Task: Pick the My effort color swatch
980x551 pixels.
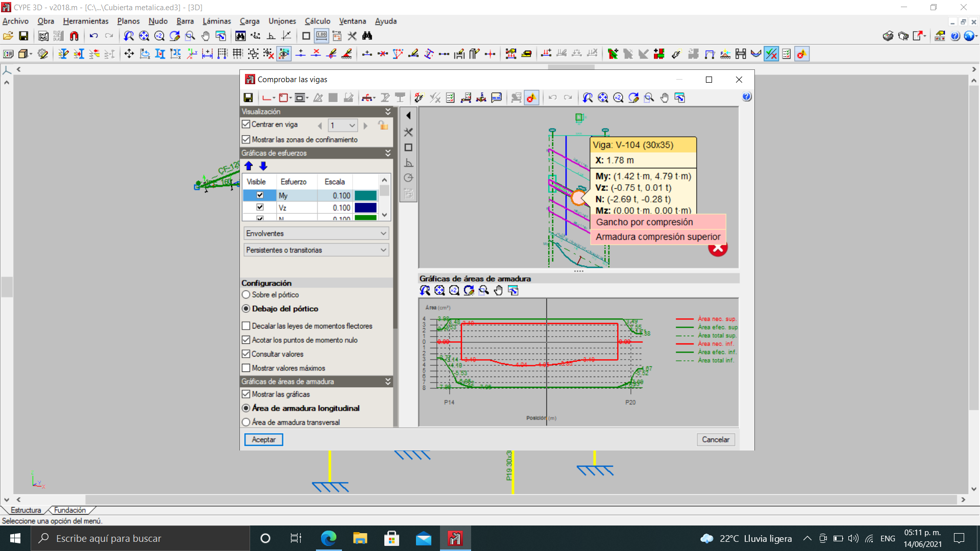Action: (x=365, y=195)
